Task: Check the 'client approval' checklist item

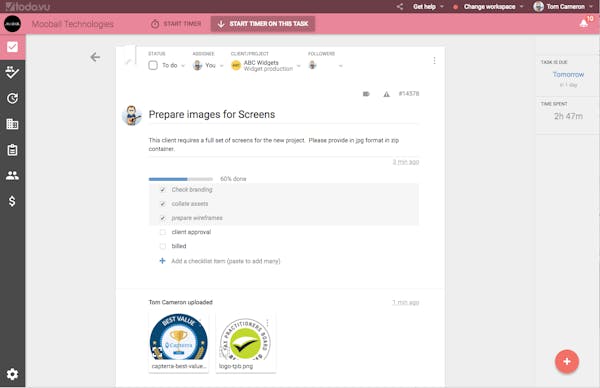Action: click(163, 232)
